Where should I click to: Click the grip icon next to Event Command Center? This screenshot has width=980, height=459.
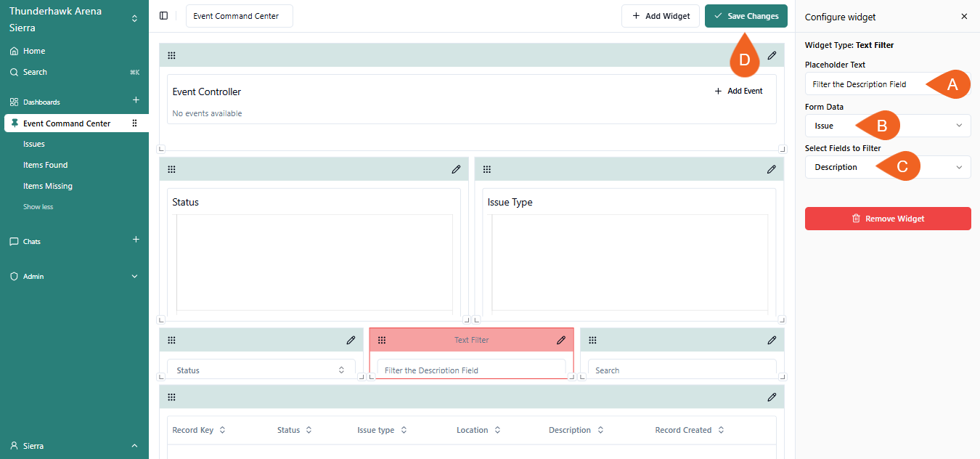coord(134,123)
